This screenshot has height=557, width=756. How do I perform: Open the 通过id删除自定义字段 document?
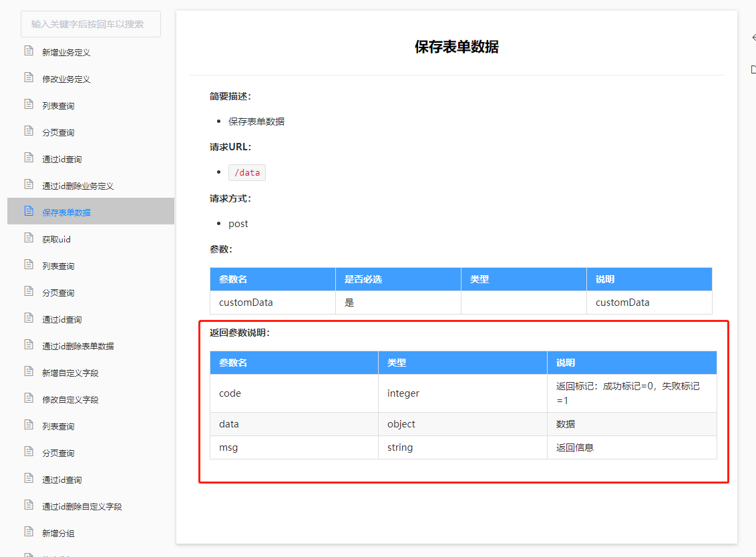(83, 506)
